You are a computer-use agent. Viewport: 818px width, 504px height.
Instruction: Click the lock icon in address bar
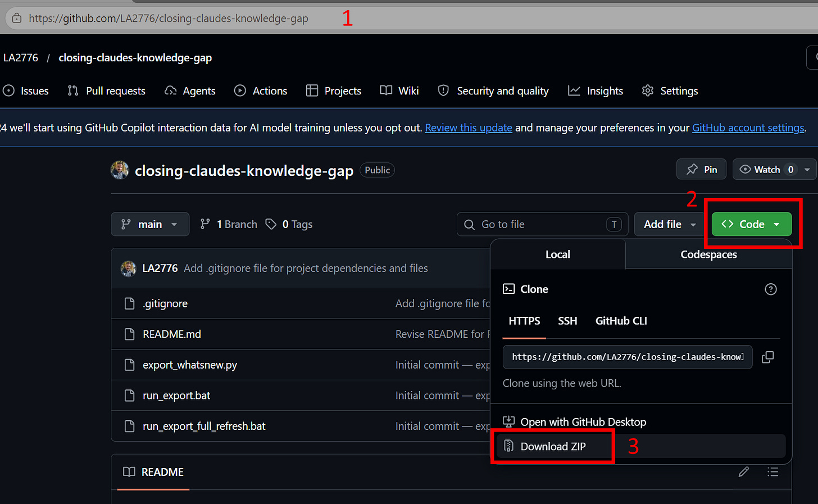[17, 18]
